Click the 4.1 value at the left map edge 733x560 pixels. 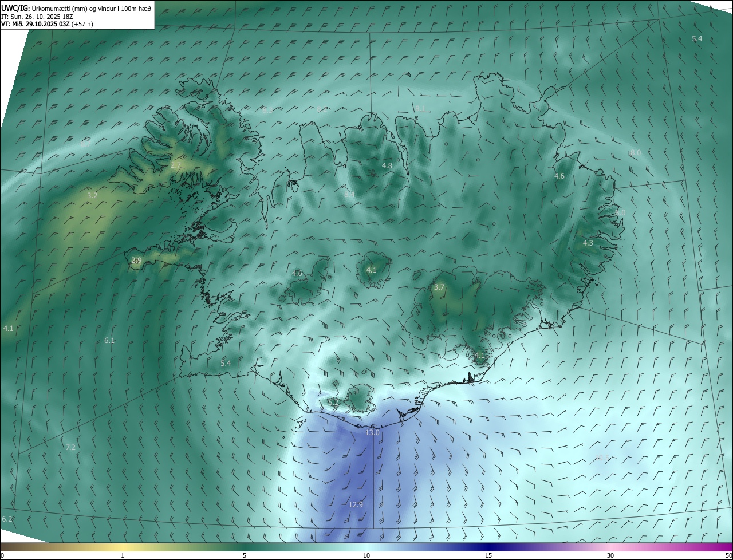(8, 328)
